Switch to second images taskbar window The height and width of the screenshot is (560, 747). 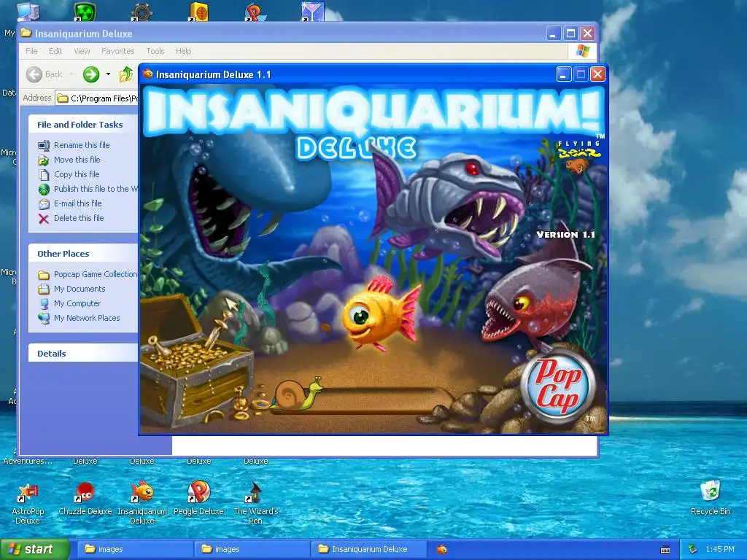252,549
